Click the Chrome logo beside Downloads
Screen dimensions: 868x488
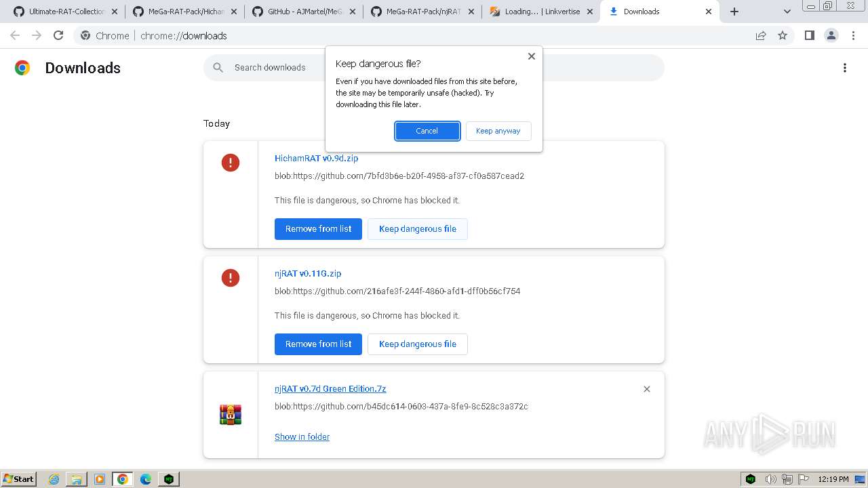click(x=22, y=68)
